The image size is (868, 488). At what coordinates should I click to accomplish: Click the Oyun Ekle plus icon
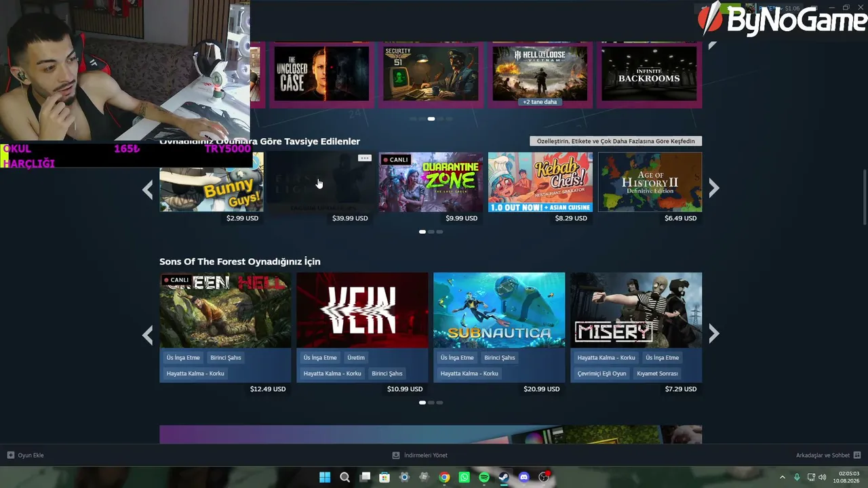[11, 455]
